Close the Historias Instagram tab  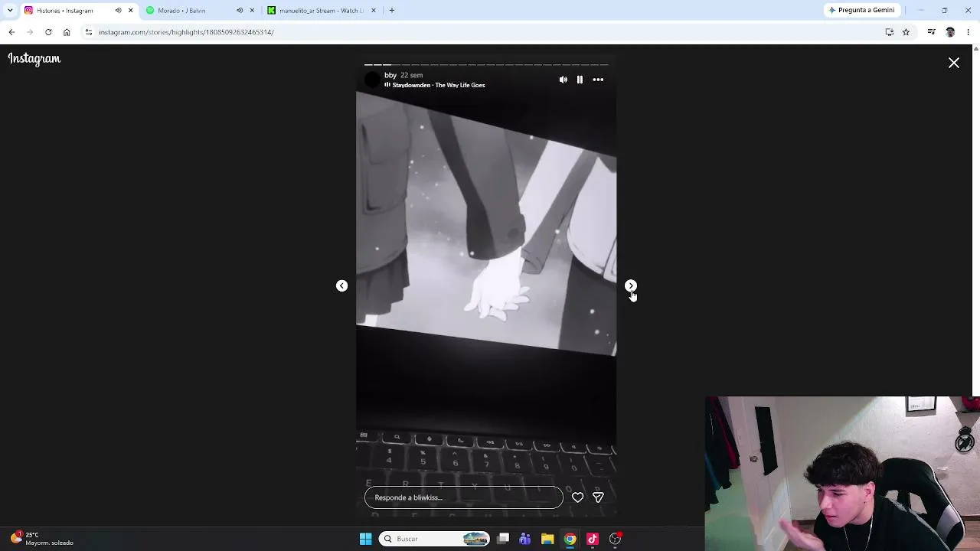pyautogui.click(x=130, y=11)
